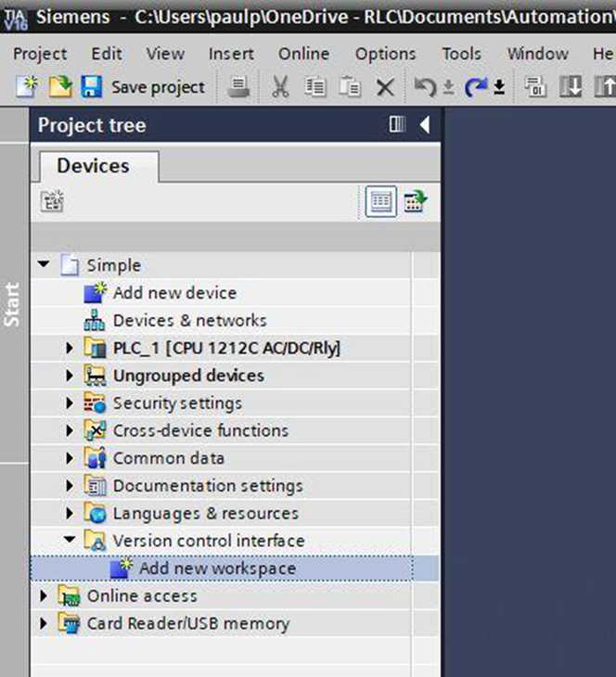616x677 pixels.
Task: Click the Open project folder icon
Action: tap(59, 87)
